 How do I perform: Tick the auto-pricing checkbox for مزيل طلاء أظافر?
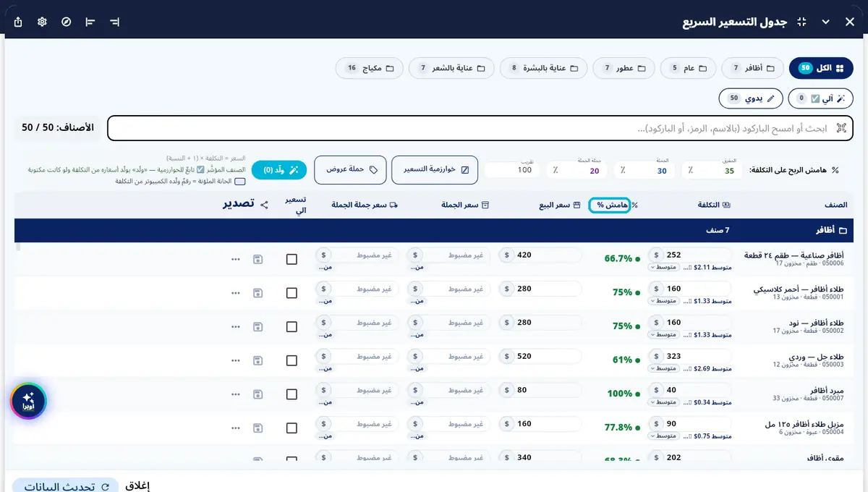click(292, 428)
